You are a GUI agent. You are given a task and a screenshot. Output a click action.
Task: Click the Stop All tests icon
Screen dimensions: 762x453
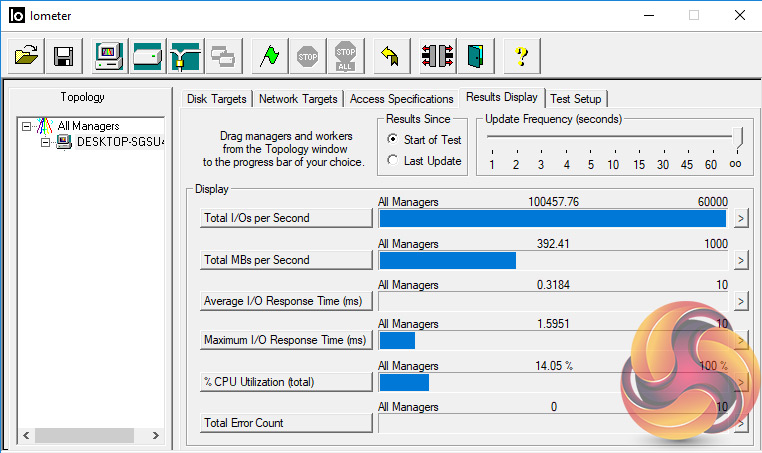346,56
